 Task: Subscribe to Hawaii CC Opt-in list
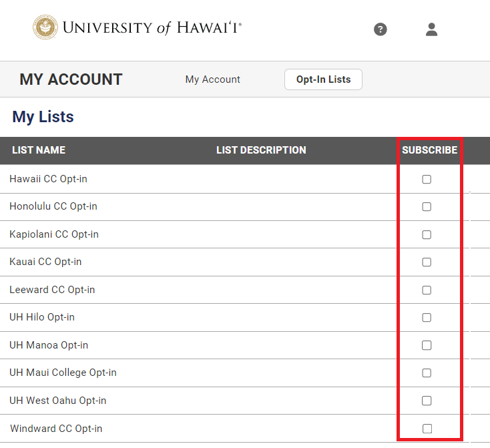coord(427,179)
